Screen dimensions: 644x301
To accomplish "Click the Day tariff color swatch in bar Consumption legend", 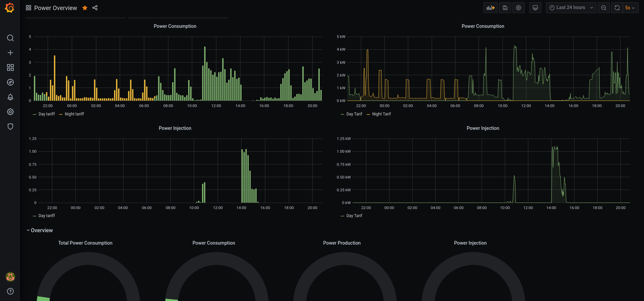I will click(x=35, y=114).
